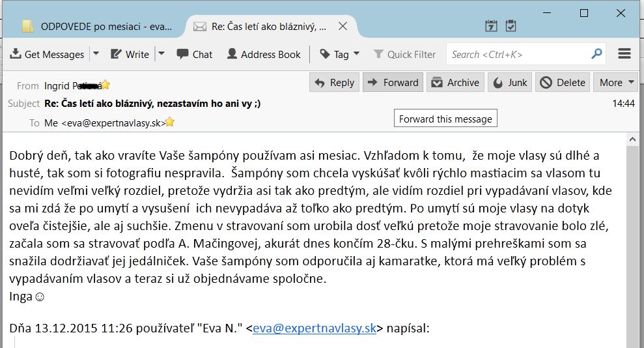Open the eva@expertnavlasy.sk link in quoted text
644x348 pixels.
point(315,328)
